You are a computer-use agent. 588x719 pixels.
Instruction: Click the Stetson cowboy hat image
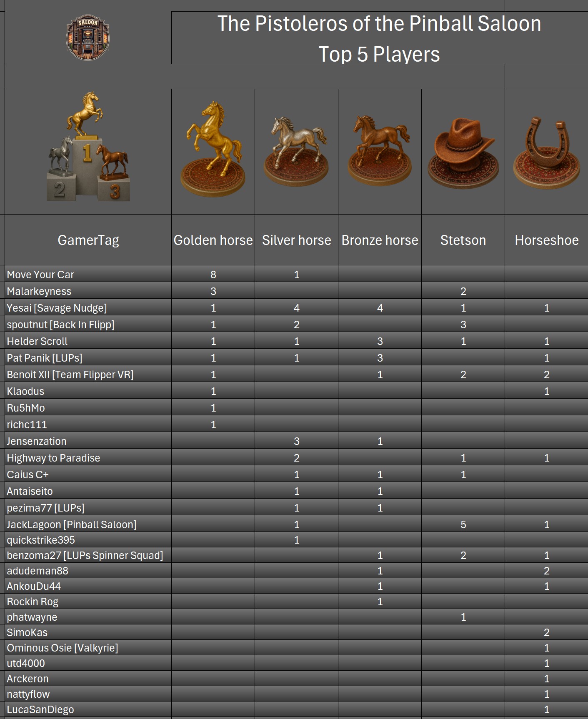pos(463,152)
